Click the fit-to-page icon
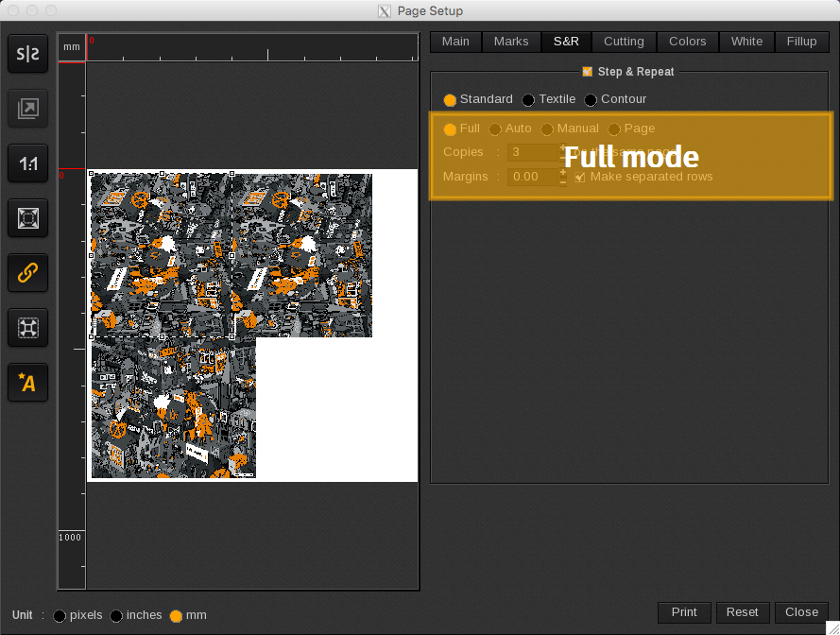840x635 pixels. click(28, 218)
